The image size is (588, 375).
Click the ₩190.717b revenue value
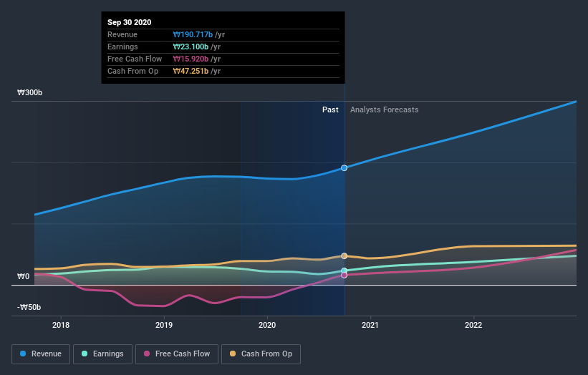193,34
